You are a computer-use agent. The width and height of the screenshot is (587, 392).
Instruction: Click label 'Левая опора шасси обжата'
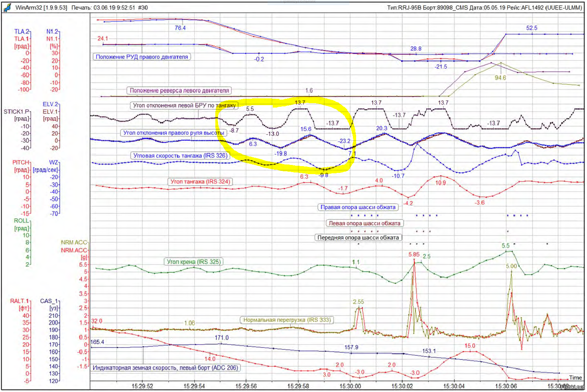point(364,223)
